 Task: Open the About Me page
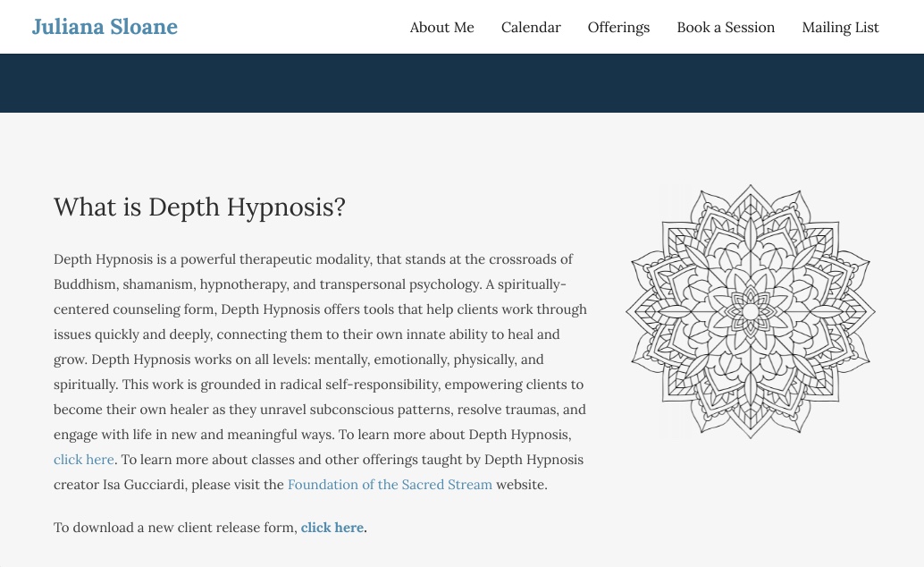tap(442, 28)
